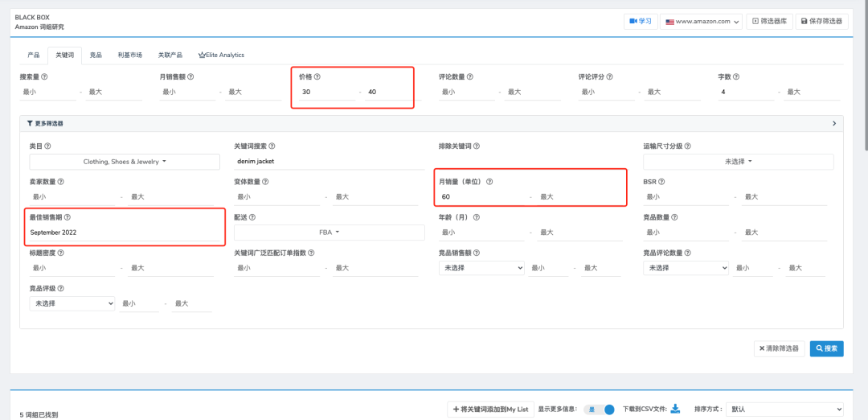This screenshot has width=868, height=420.
Task: Open the www.amazon.com marketplace dropdown
Action: pos(701,22)
